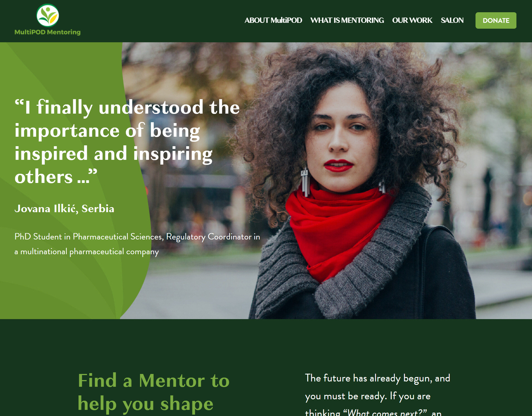The image size is (532, 416).
Task: Click the "I finally understood" quote heading
Action: coord(127,141)
